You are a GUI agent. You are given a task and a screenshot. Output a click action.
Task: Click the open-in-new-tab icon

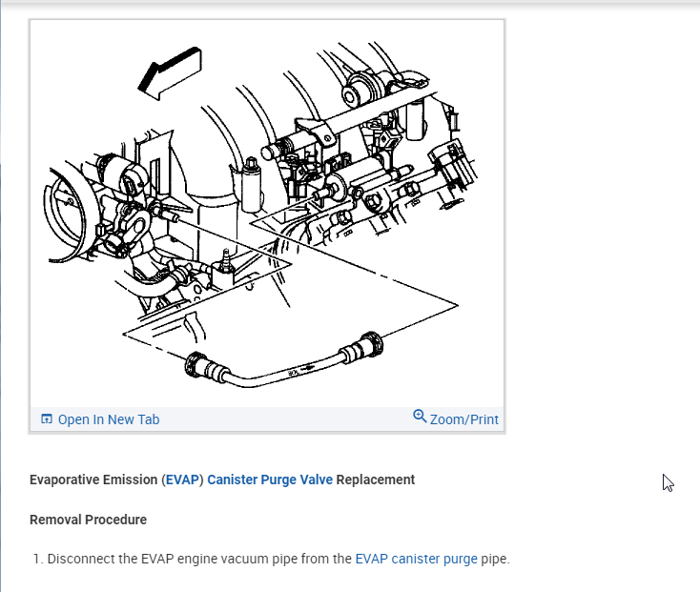coord(47,418)
